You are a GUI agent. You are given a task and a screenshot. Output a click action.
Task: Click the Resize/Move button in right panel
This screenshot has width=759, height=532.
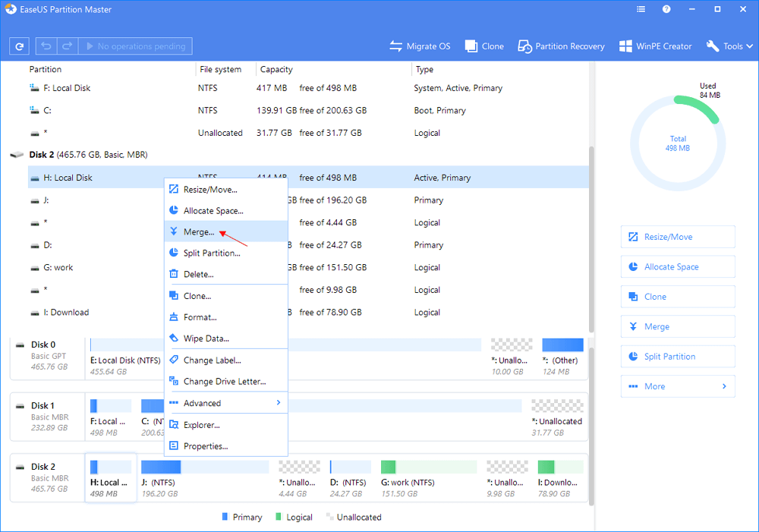click(x=678, y=237)
